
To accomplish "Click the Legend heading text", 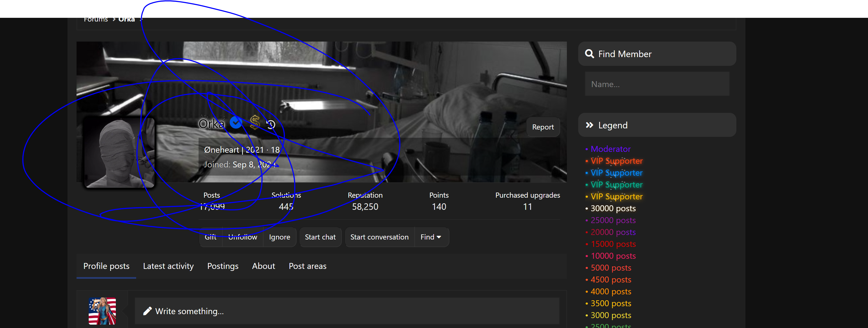I will pos(613,125).
